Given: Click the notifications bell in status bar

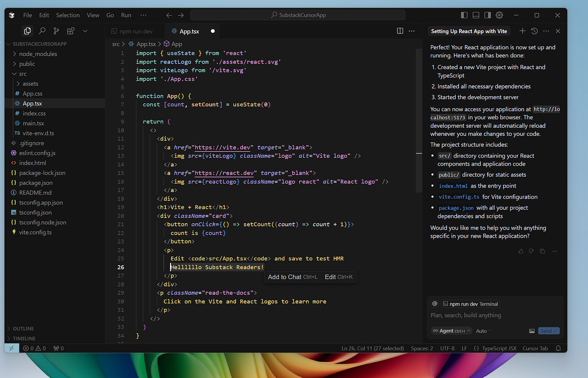Looking at the screenshot, I should pyautogui.click(x=558, y=348).
